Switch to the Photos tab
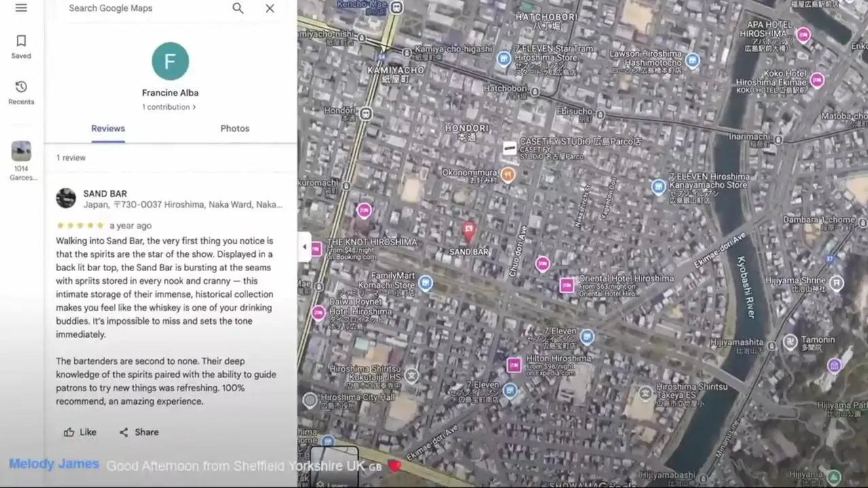 tap(235, 129)
